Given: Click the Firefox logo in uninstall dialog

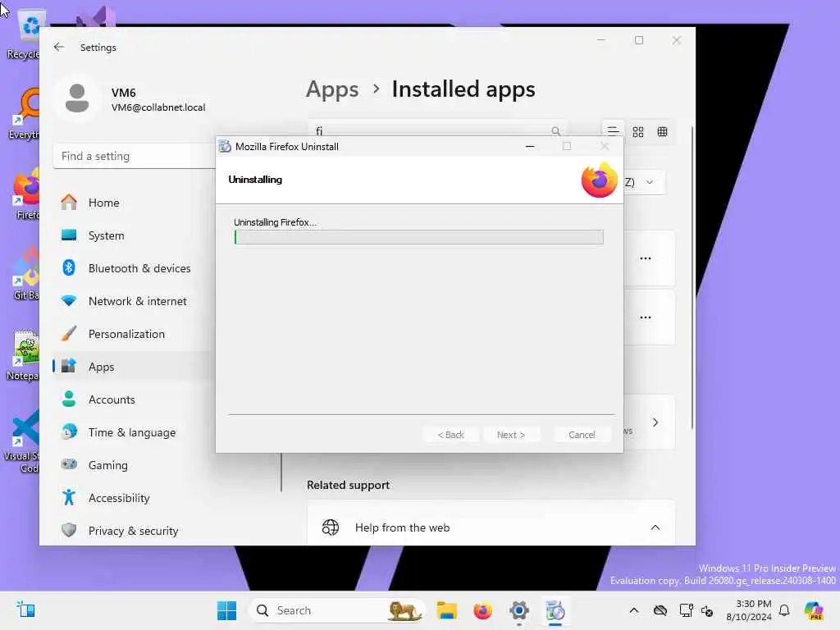Looking at the screenshot, I should coord(600,180).
